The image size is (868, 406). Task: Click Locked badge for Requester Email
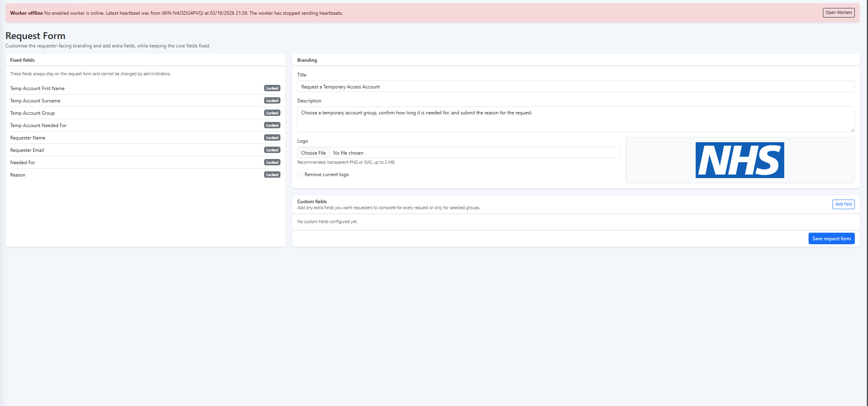[x=272, y=150]
